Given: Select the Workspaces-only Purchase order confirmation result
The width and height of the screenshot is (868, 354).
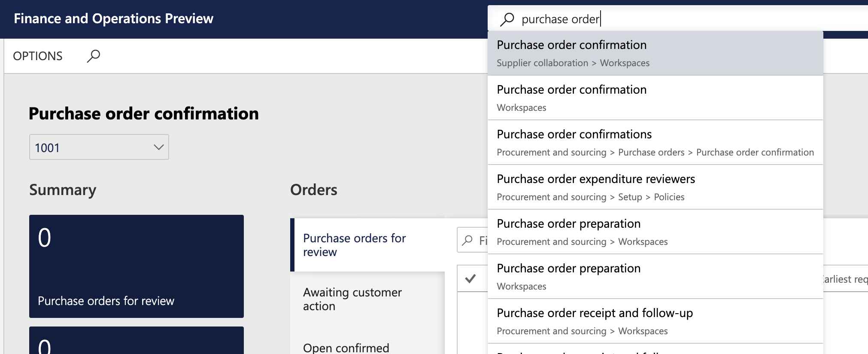Looking at the screenshot, I should (655, 98).
